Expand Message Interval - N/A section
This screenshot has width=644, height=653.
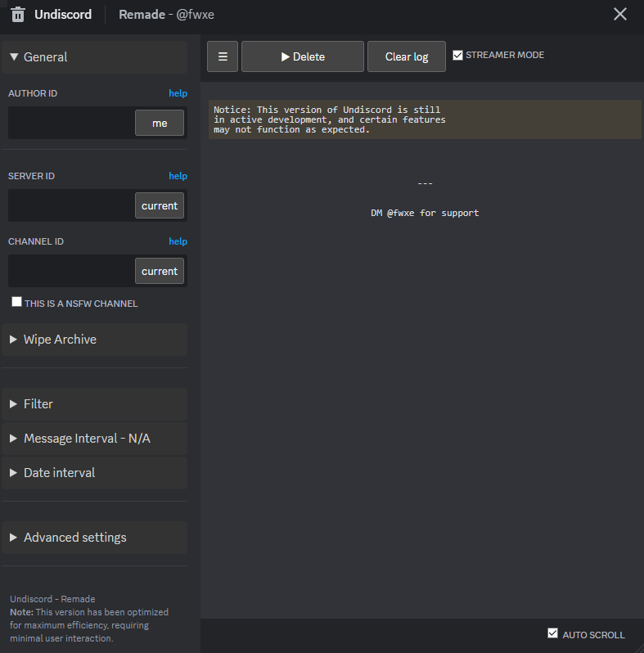[95, 439]
